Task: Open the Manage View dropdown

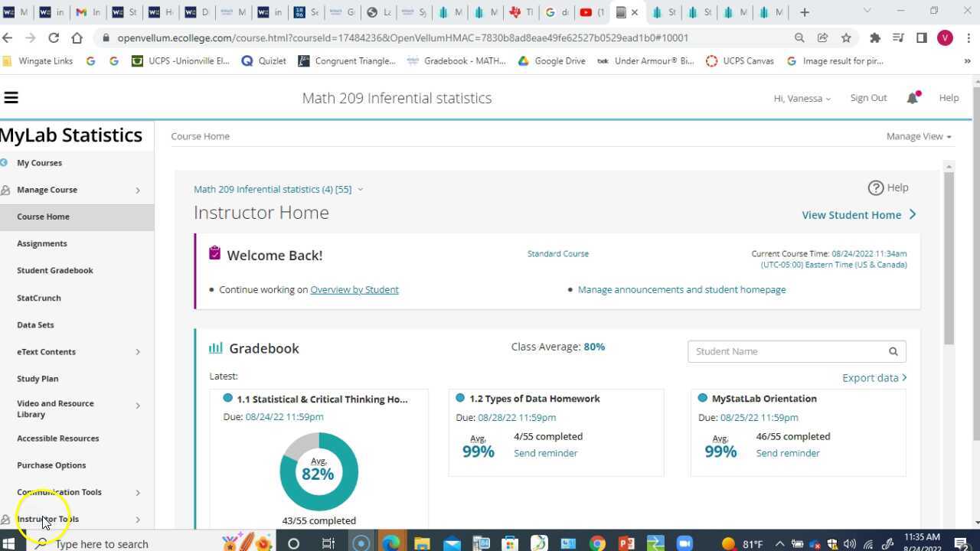Action: [x=918, y=136]
